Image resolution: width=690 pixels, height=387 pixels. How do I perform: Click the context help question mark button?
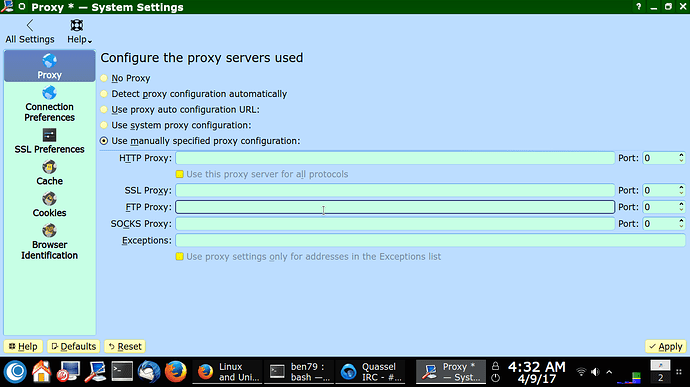click(x=639, y=7)
